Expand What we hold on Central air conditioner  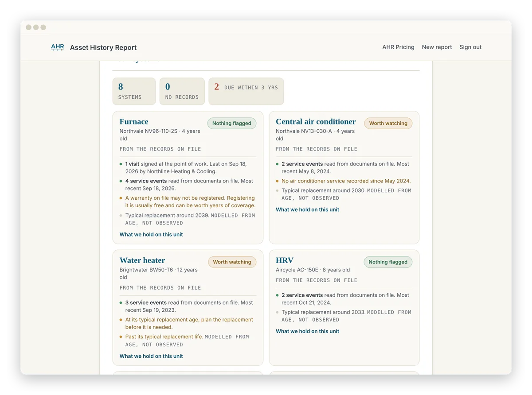point(307,209)
